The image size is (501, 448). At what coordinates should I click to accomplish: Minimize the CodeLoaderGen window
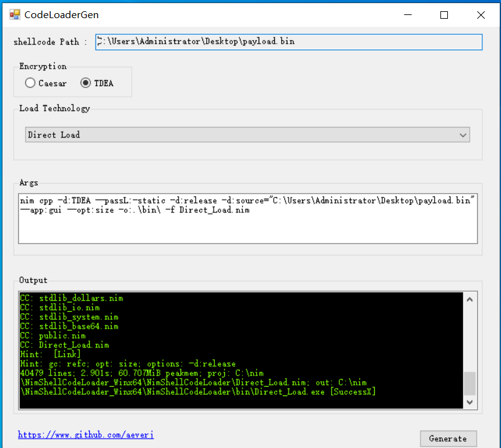tap(408, 15)
